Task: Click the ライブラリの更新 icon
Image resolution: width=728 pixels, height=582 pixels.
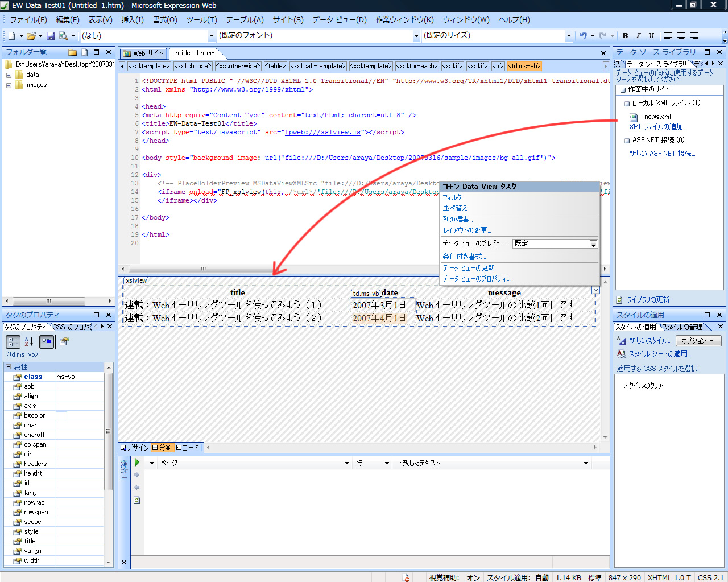Action: [x=620, y=300]
